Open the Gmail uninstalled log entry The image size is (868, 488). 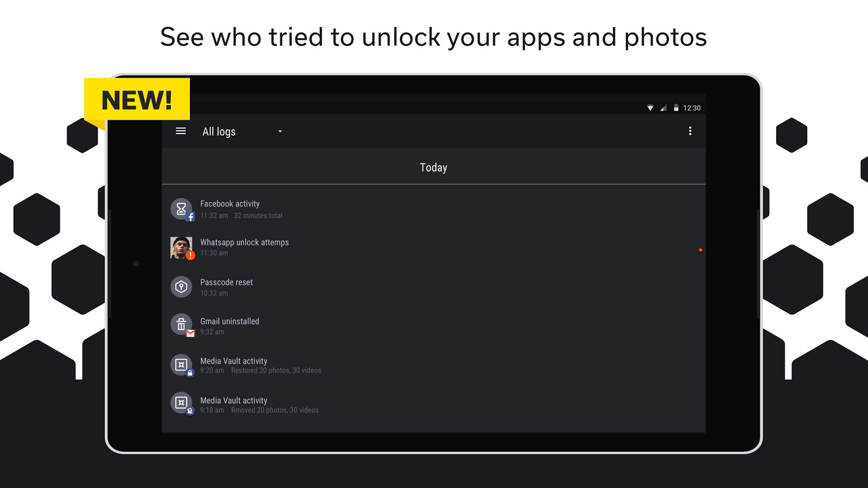pyautogui.click(x=229, y=326)
